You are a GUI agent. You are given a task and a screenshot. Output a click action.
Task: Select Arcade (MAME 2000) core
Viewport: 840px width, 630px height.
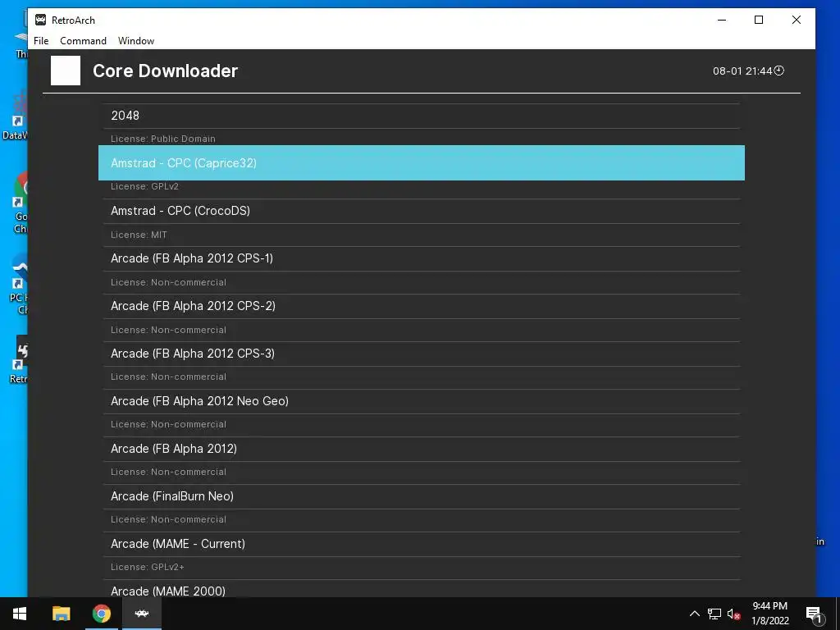click(422, 589)
